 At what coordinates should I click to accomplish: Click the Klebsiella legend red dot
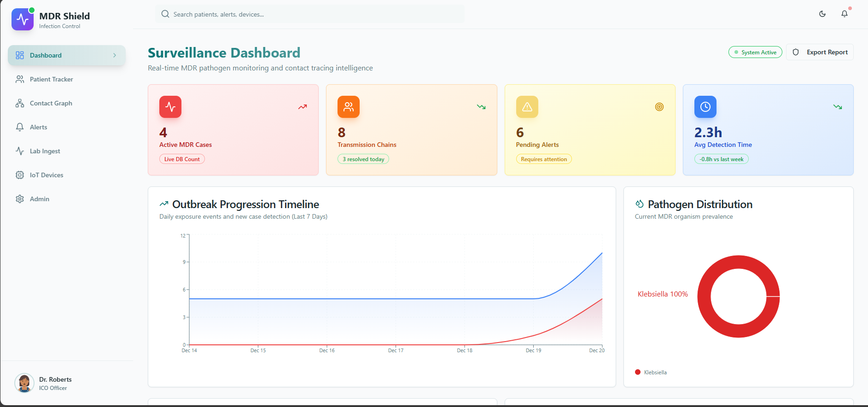pyautogui.click(x=638, y=372)
